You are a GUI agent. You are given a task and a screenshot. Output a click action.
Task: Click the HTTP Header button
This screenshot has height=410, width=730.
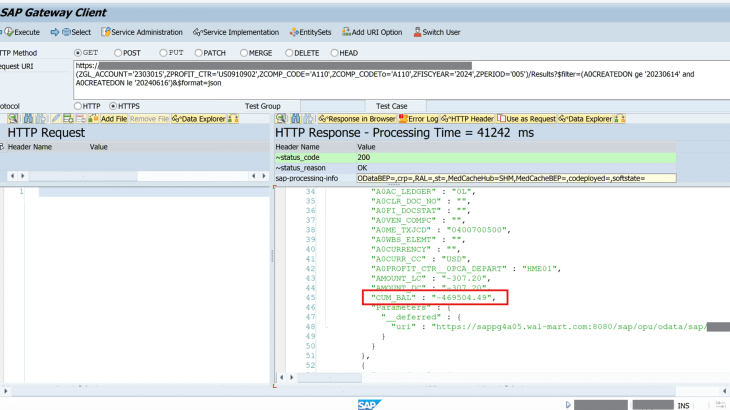[x=467, y=119]
